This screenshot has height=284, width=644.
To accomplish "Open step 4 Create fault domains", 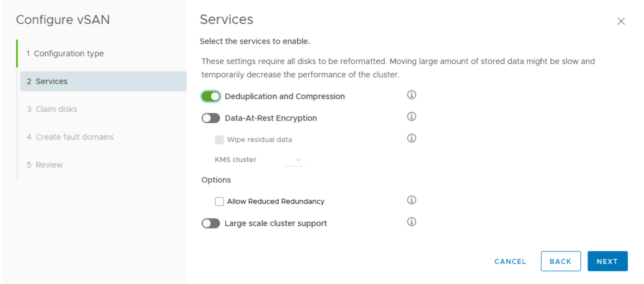I will pyautogui.click(x=70, y=137).
